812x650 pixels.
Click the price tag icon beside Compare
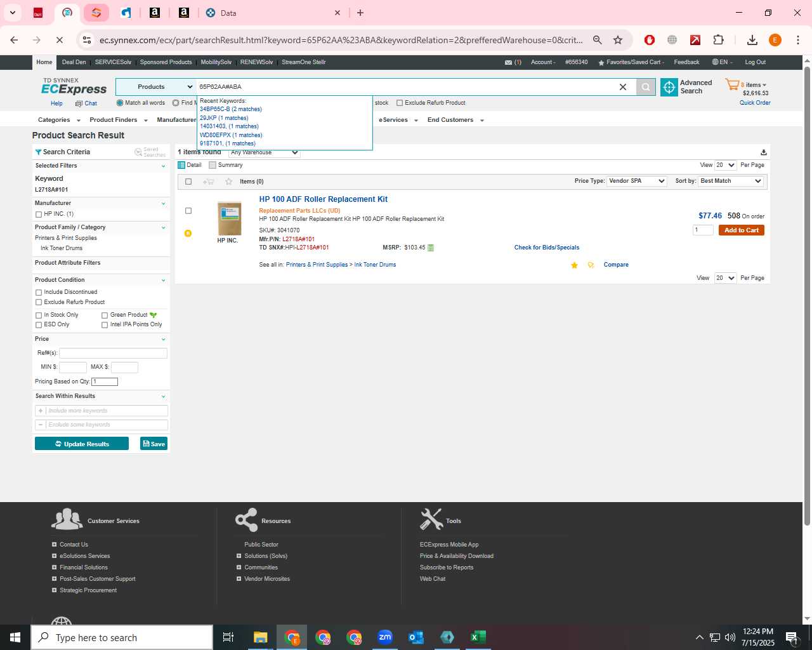coord(591,265)
